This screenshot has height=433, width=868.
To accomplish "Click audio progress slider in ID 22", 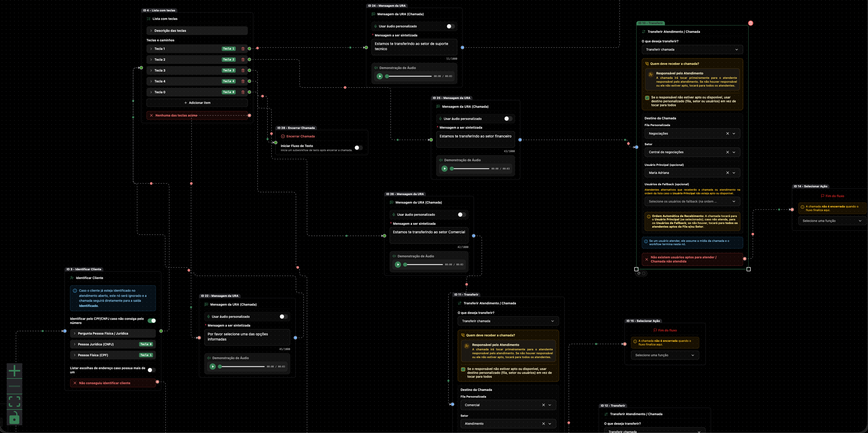I will click(x=242, y=367).
